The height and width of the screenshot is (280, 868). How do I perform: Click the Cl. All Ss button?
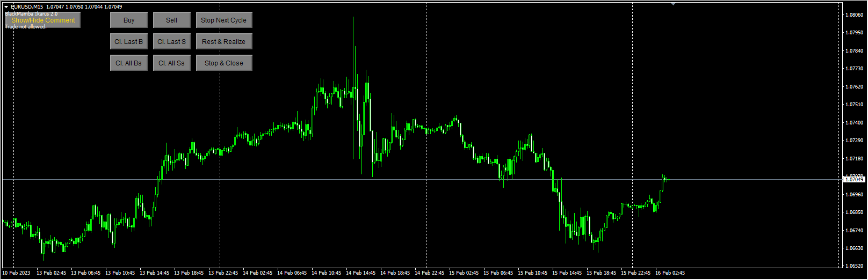tap(172, 63)
